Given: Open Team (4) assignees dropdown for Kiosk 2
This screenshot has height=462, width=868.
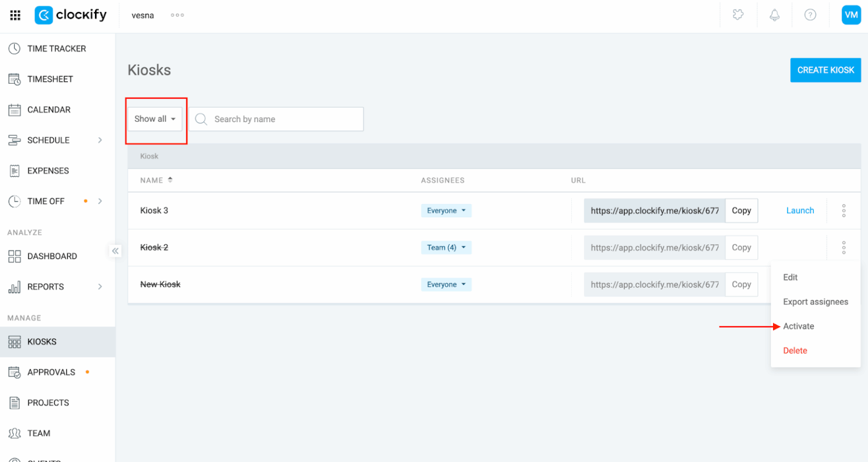Looking at the screenshot, I should tap(446, 248).
